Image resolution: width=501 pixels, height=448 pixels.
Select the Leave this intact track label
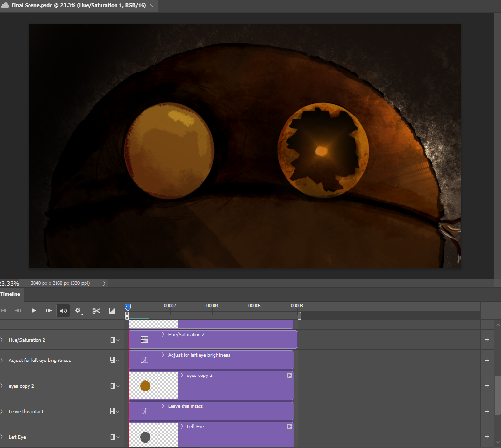[26, 412]
